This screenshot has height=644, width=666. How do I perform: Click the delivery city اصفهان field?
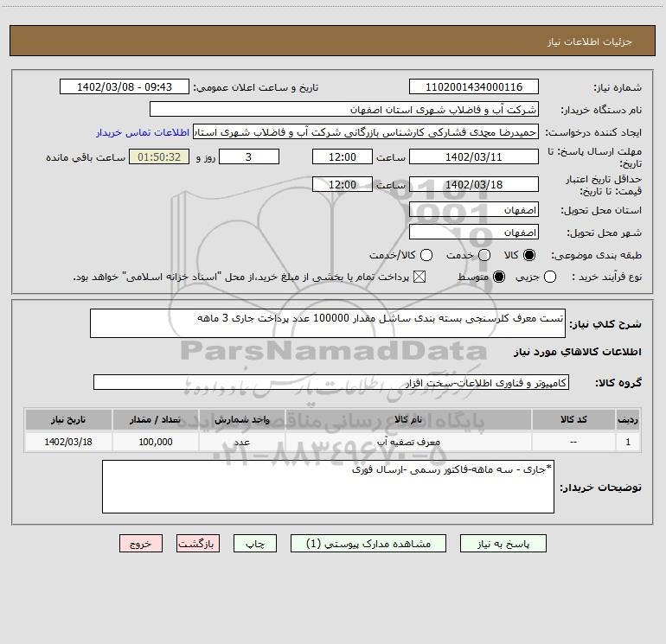(x=474, y=232)
